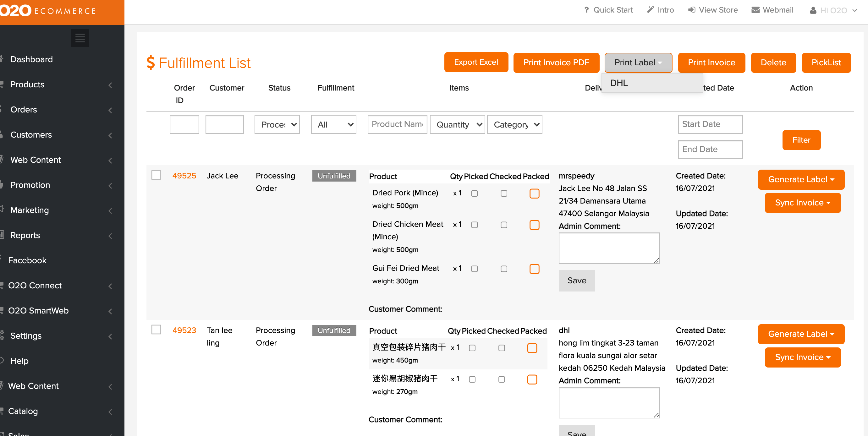Click the Webmail envelope icon
868x436 pixels.
(x=755, y=10)
